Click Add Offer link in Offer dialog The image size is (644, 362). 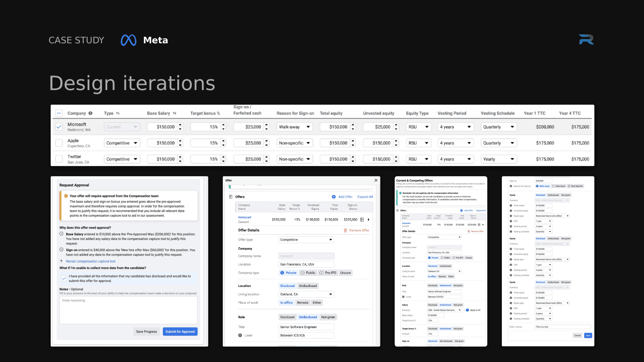(x=345, y=197)
